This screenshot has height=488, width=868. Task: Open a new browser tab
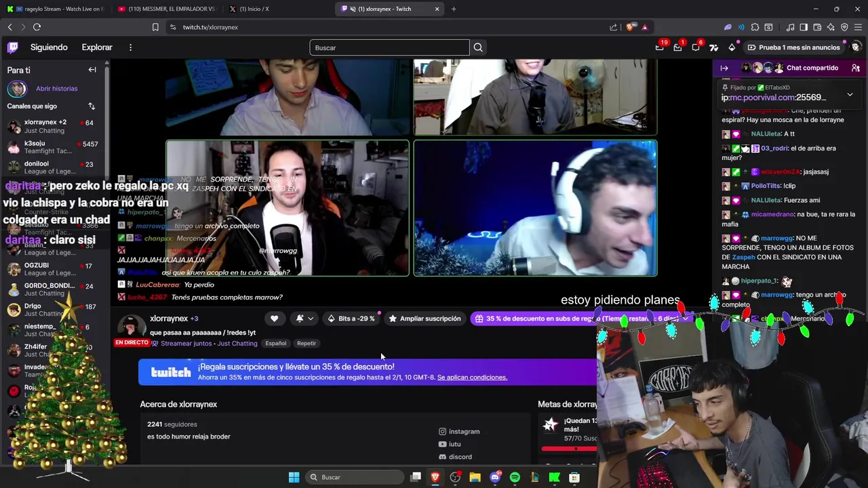454,9
